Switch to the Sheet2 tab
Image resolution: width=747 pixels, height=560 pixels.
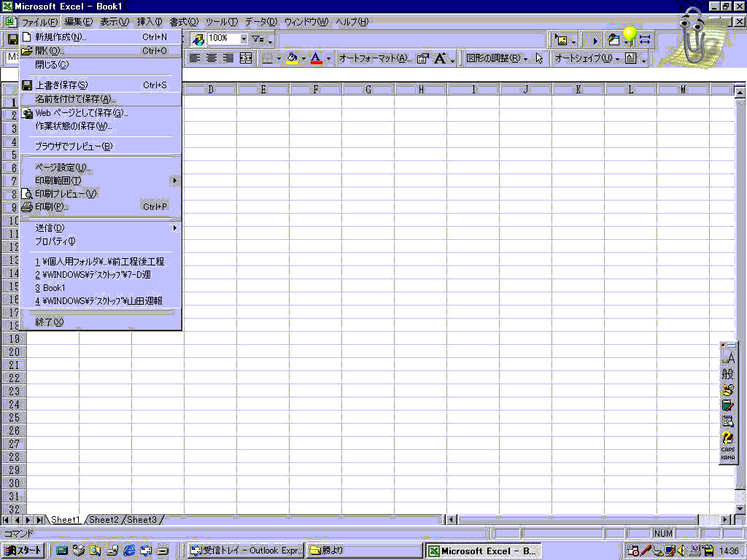[x=104, y=519]
